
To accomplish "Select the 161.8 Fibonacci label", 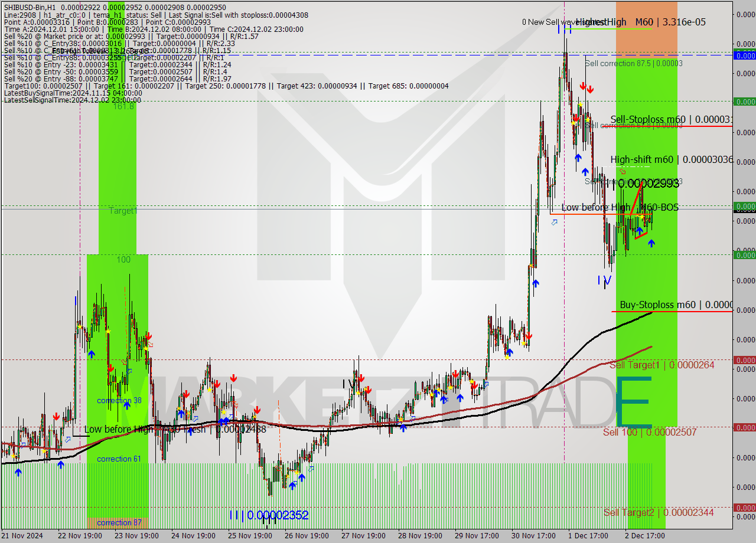I will pos(123,106).
